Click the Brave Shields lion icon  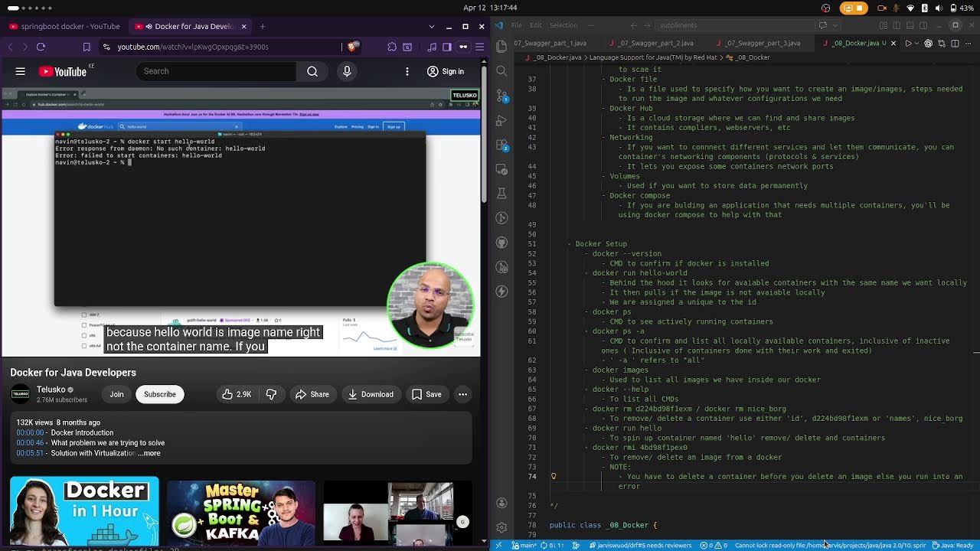click(352, 47)
